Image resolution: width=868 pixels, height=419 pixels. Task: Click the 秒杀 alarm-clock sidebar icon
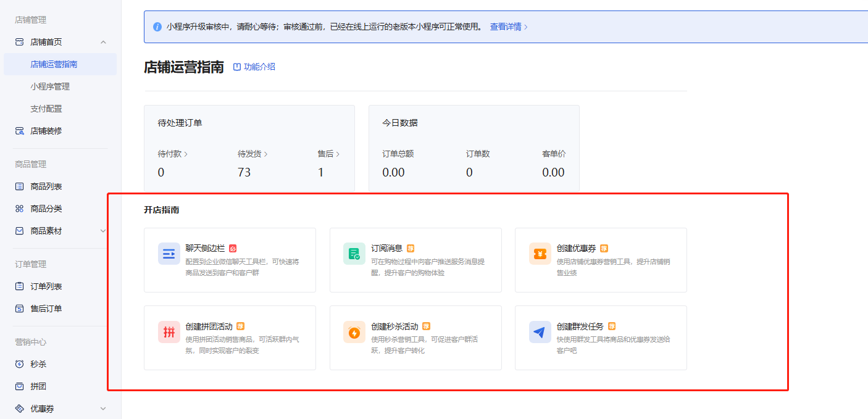(19, 364)
